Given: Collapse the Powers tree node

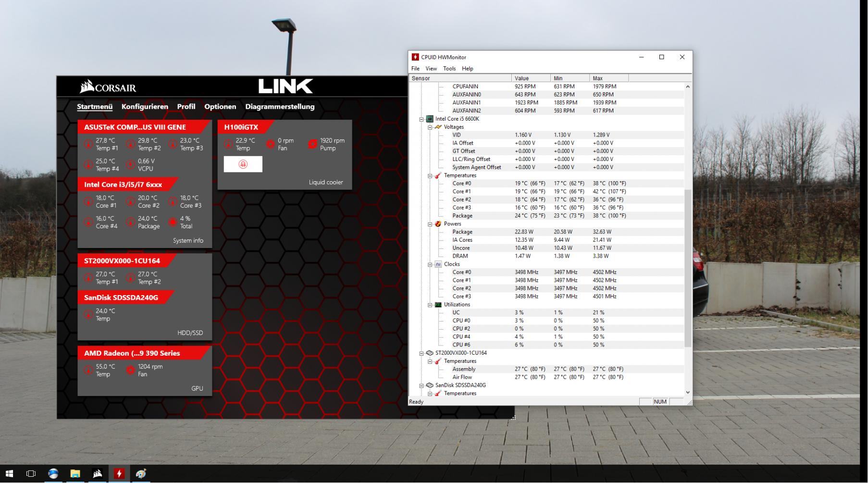Looking at the screenshot, I should (x=430, y=224).
